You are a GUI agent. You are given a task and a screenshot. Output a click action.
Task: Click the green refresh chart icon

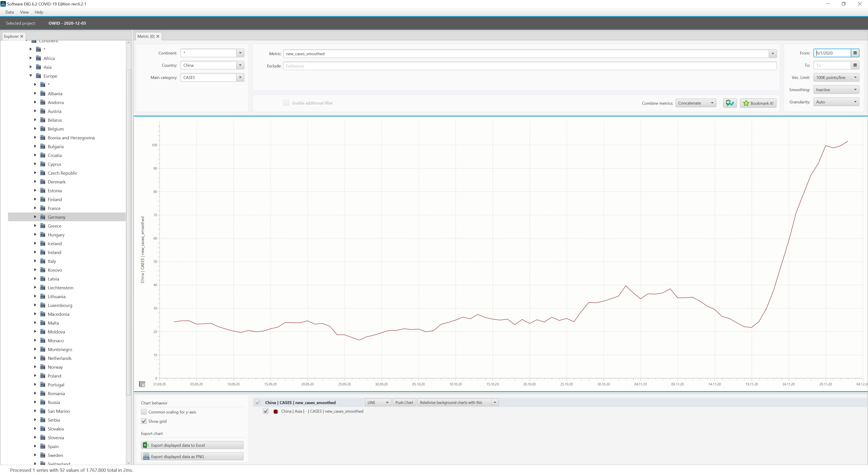[729, 103]
